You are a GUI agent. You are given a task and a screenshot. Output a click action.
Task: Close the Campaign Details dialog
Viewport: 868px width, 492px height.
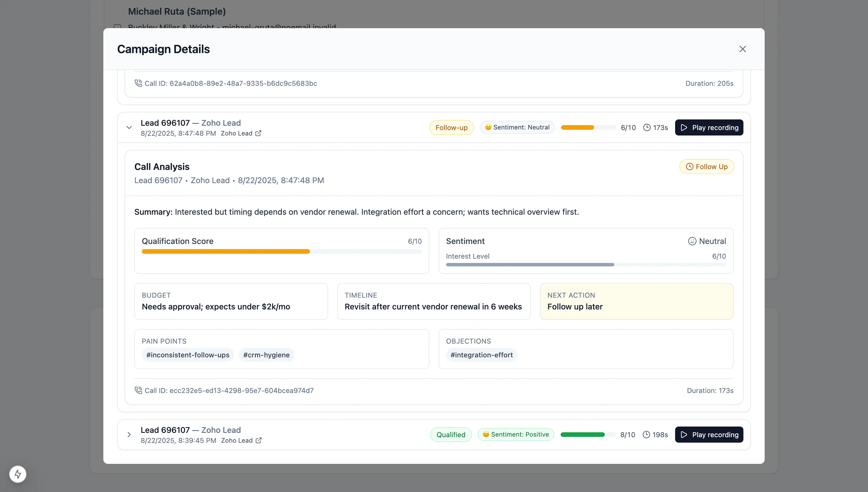click(742, 49)
